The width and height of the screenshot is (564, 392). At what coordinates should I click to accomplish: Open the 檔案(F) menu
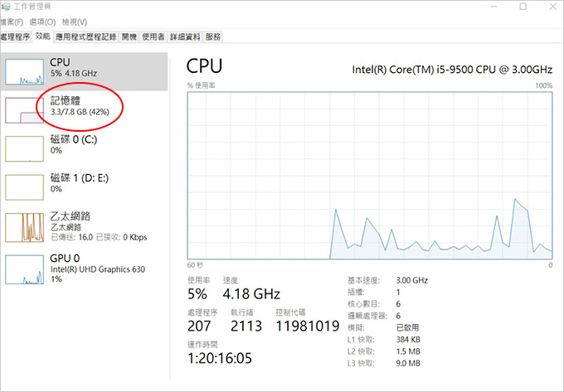(x=12, y=22)
